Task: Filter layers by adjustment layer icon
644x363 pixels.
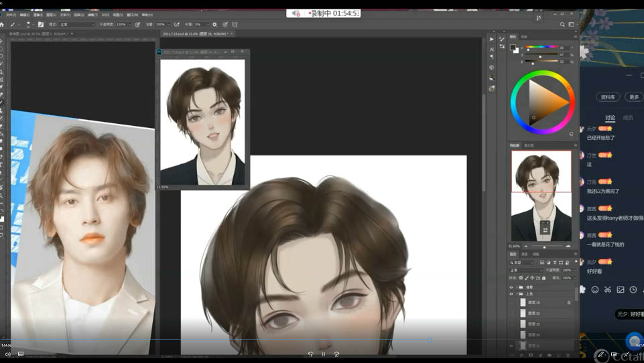Action: [x=549, y=263]
